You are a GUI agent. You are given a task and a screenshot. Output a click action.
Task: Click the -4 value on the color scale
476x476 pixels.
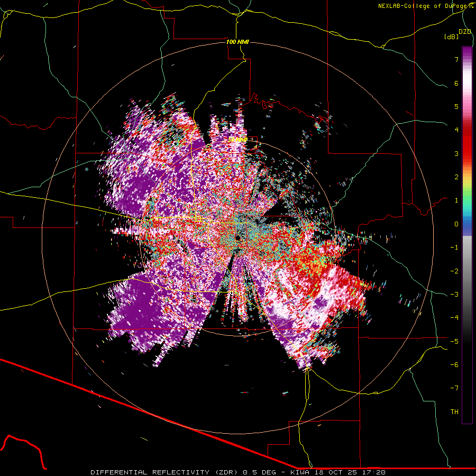[454, 317]
